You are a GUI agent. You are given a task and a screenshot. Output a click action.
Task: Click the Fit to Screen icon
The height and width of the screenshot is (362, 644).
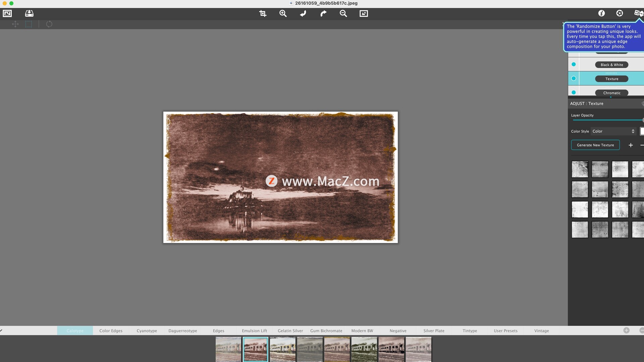[364, 13]
